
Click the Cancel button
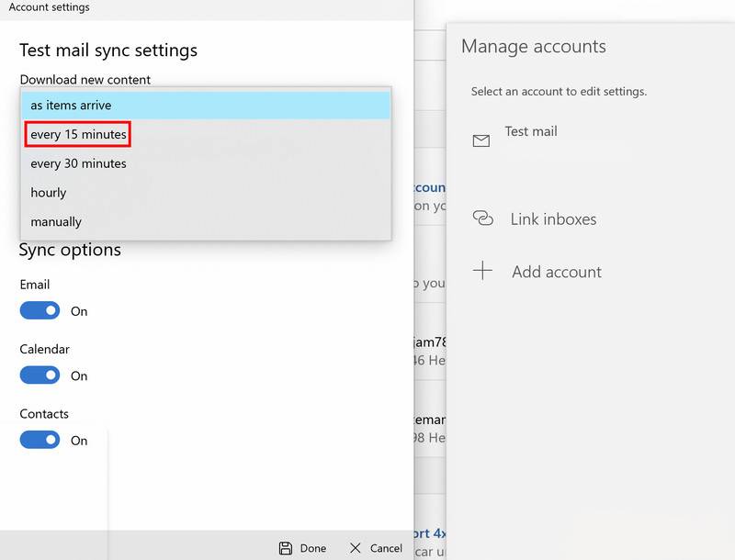click(383, 547)
